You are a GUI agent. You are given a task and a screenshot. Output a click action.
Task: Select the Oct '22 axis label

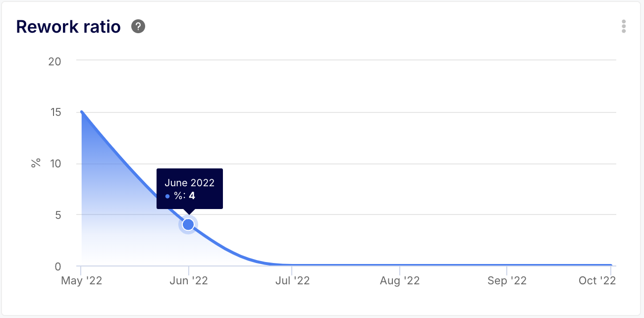tap(597, 281)
